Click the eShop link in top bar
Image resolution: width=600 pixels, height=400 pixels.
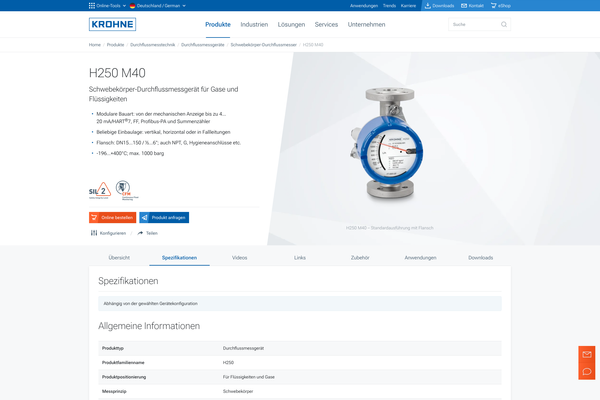point(504,6)
